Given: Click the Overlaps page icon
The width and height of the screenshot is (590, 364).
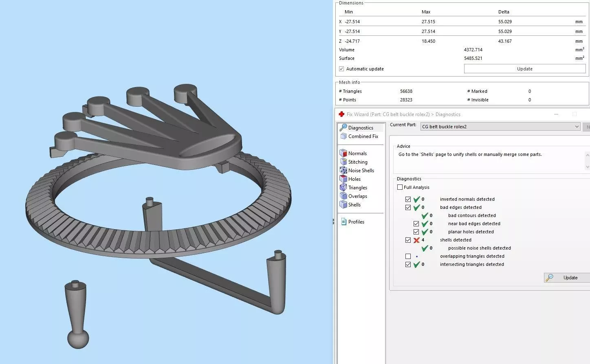Looking at the screenshot, I should pos(343,196).
